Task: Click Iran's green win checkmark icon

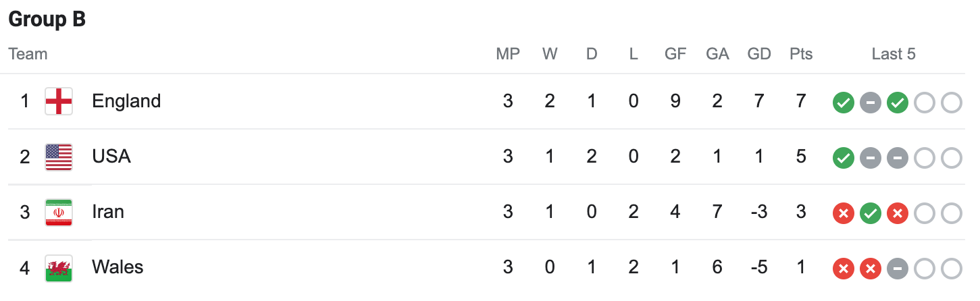Action: 870,214
